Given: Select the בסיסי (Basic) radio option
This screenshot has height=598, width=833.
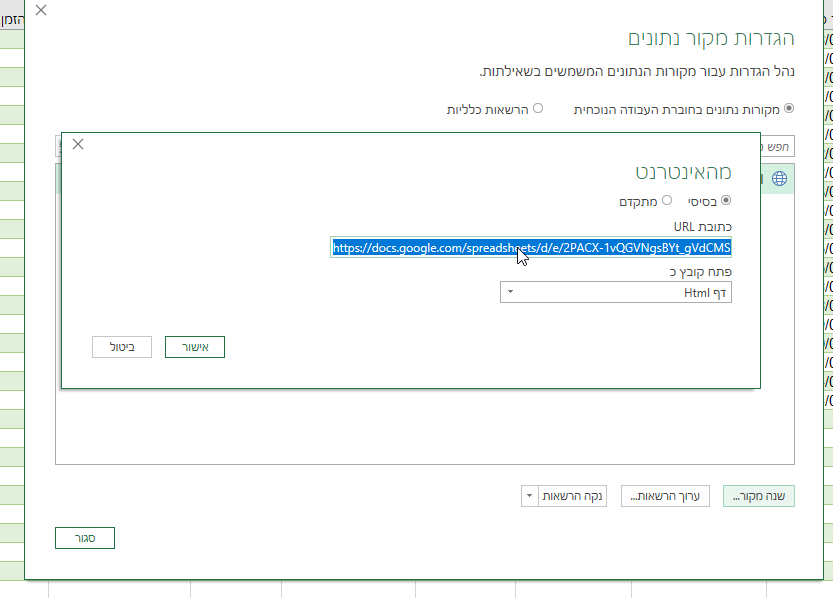Looking at the screenshot, I should [x=726, y=200].
